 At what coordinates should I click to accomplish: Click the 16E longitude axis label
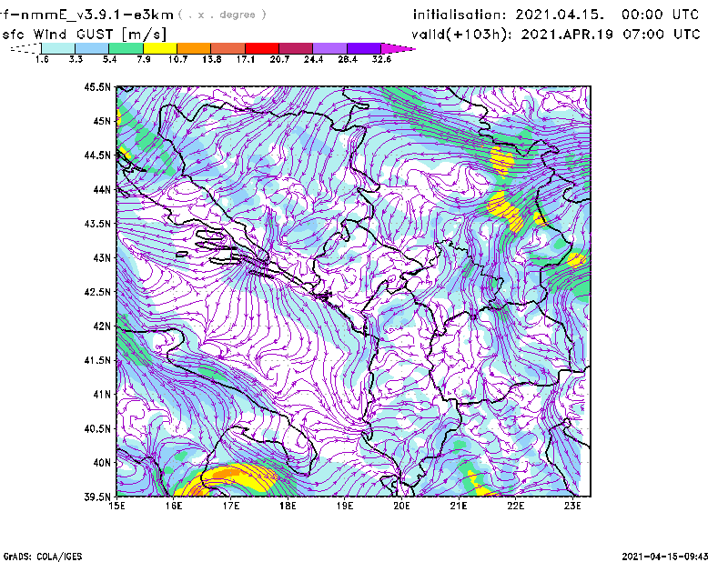tap(174, 506)
